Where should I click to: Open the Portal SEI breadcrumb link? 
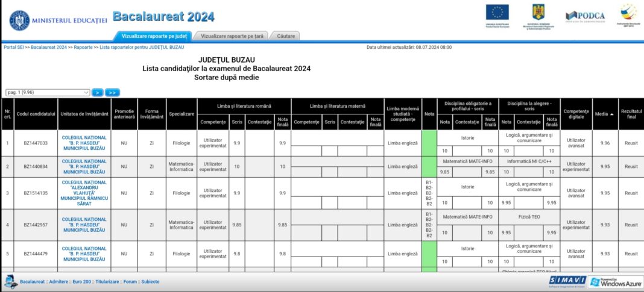[13, 47]
